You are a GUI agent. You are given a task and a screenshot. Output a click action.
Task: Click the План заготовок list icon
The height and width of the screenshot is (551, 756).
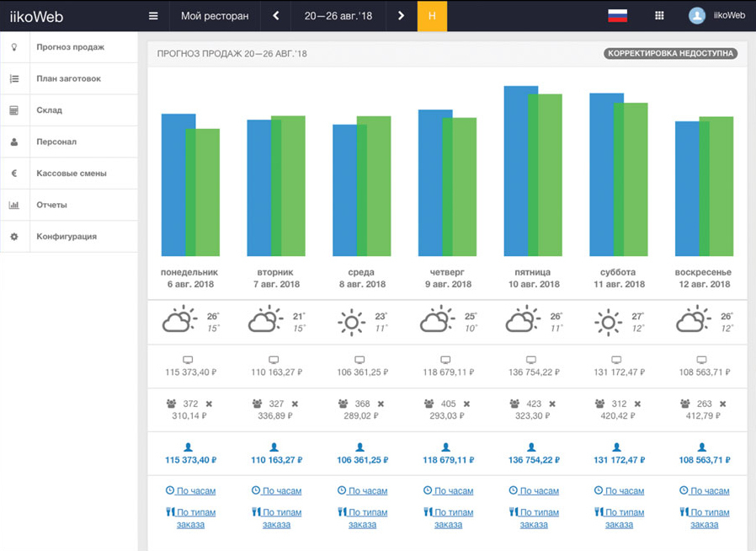(x=14, y=78)
